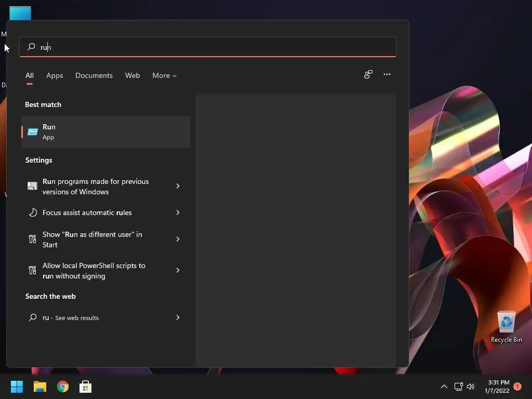Show hidden system tray icons
Image resolution: width=532 pixels, height=399 pixels.
point(444,387)
